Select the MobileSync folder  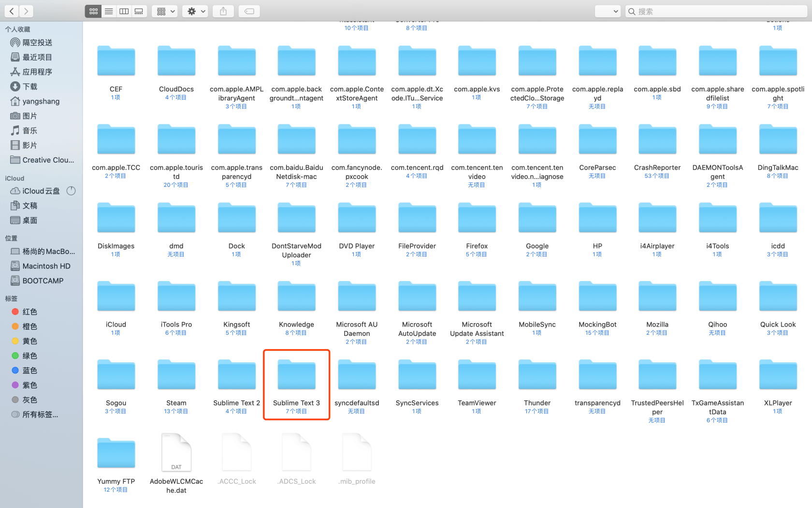pos(537,297)
